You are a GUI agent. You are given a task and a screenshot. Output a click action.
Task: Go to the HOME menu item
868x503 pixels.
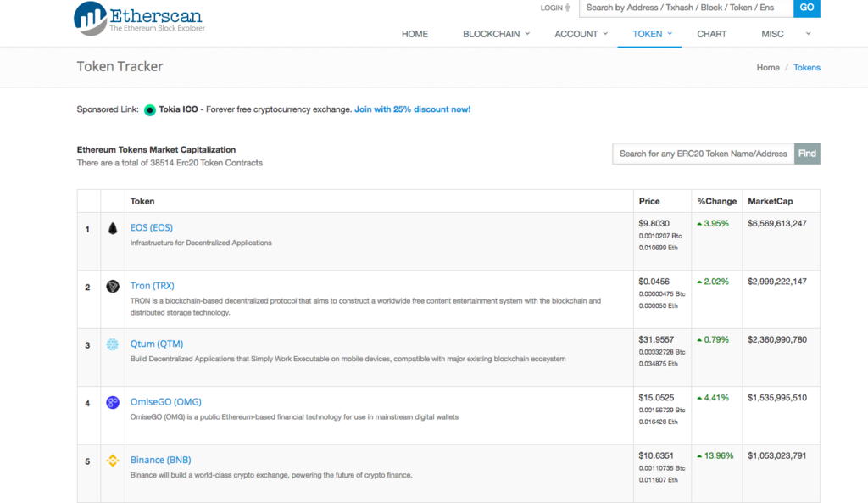tap(415, 34)
